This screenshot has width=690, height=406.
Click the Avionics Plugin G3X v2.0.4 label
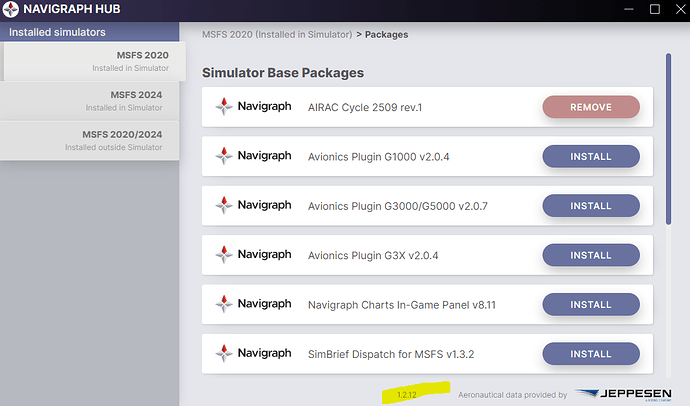[x=373, y=255]
